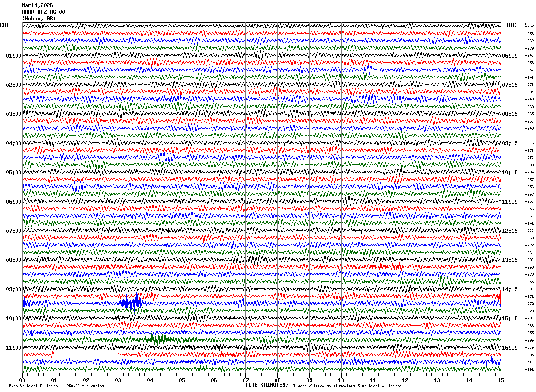The image size is (536, 392).
Task: Click the "CDT" time zone label
Action: point(4,25)
